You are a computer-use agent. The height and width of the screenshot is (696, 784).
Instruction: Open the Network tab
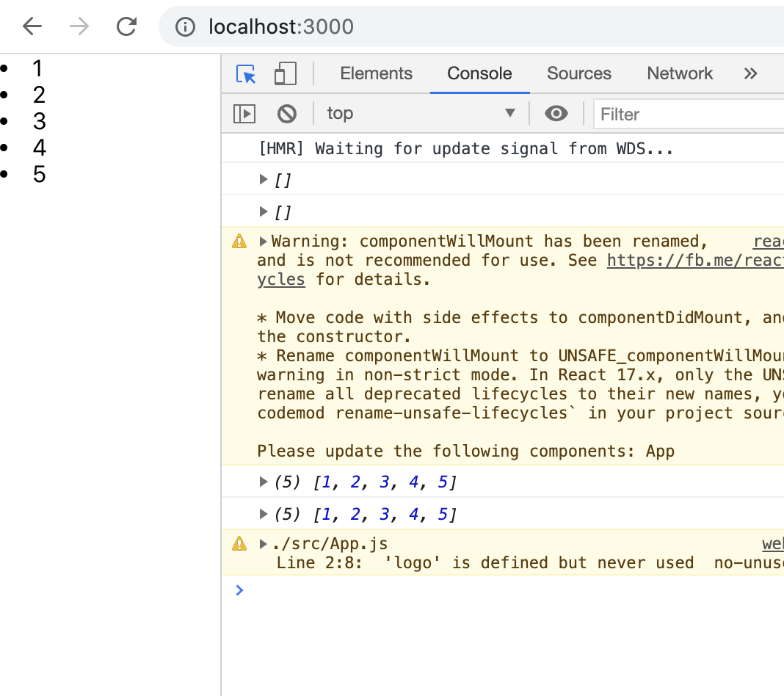[680, 73]
